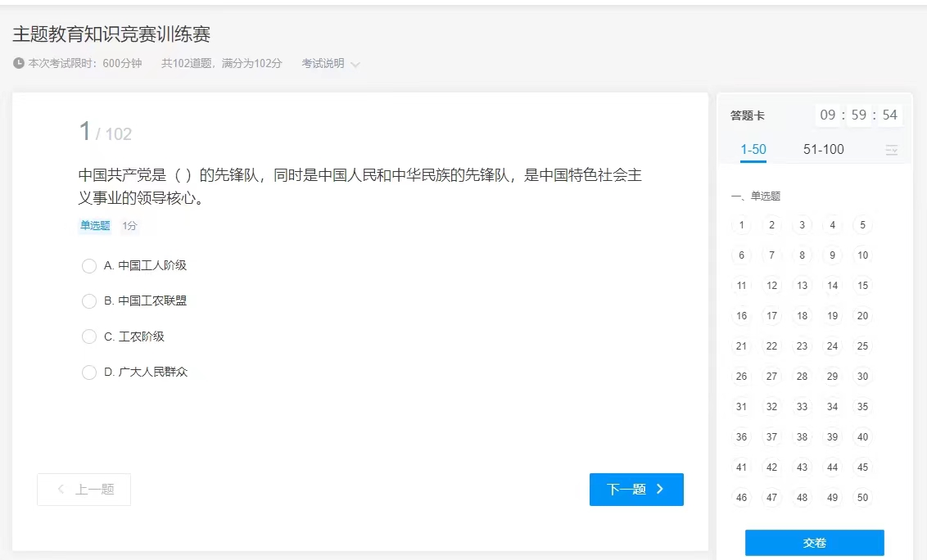This screenshot has width=927, height=560.
Task: Open question 38 from the grid
Action: [802, 437]
